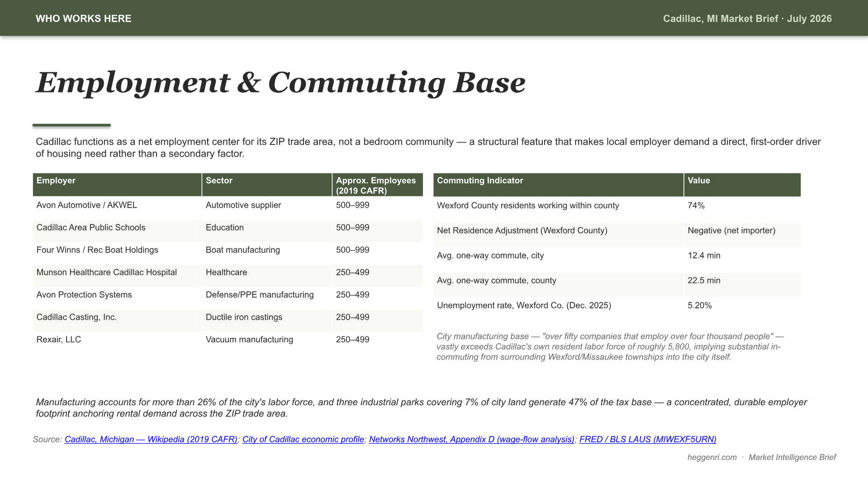Select 'Avg. one-way commute, city' cell

[558, 259]
